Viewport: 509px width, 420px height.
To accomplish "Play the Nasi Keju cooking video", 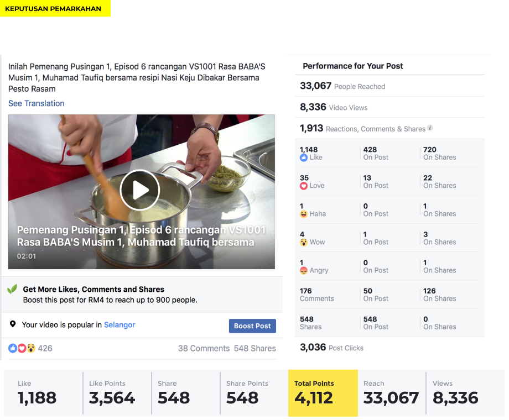I will click(x=140, y=190).
